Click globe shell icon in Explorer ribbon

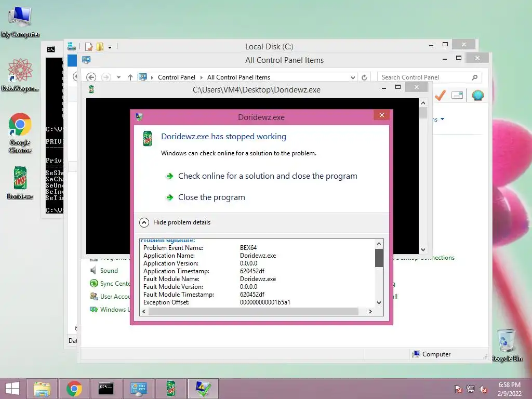pyautogui.click(x=478, y=96)
